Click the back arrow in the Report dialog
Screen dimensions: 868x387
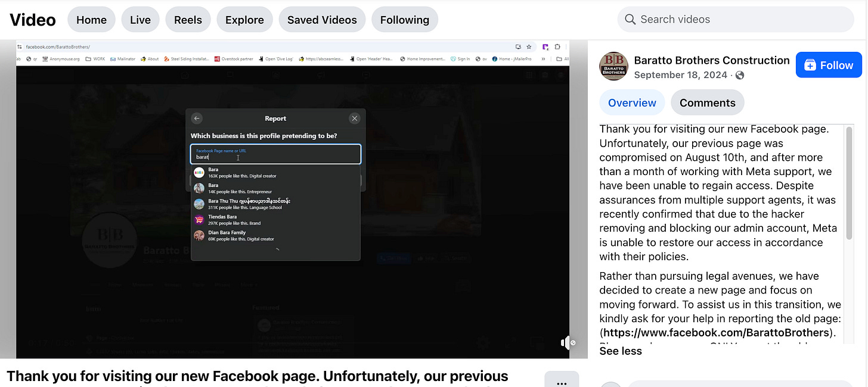(x=197, y=118)
